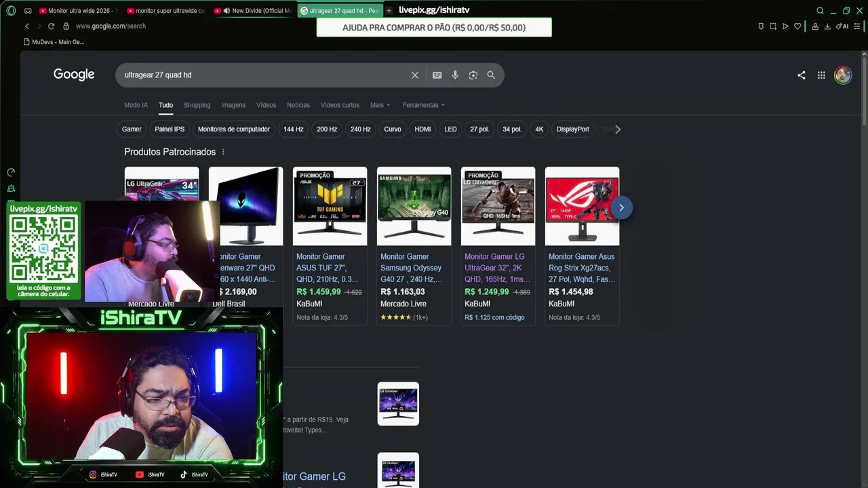Screen dimensions: 868x488
Task: Apply the 144 Hz filter chip
Action: [294, 129]
